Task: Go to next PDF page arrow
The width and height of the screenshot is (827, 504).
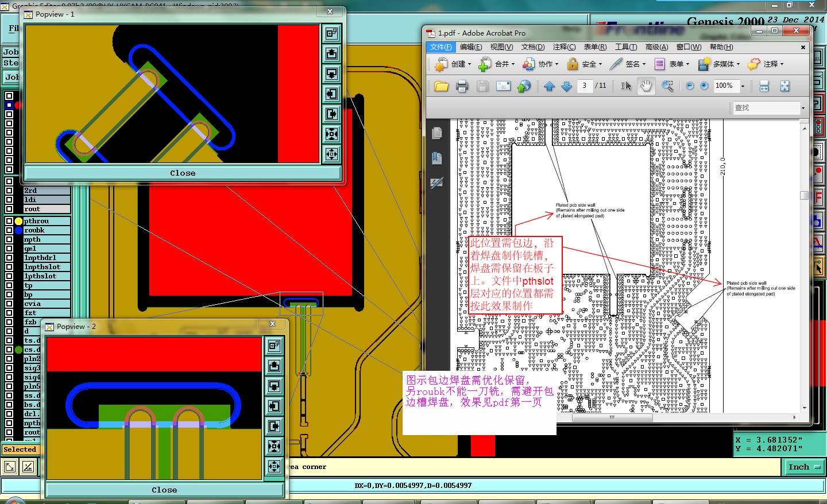Action: [566, 86]
